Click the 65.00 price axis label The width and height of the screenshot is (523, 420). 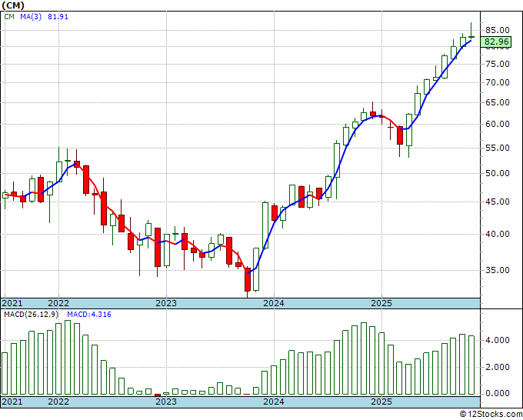[497, 102]
